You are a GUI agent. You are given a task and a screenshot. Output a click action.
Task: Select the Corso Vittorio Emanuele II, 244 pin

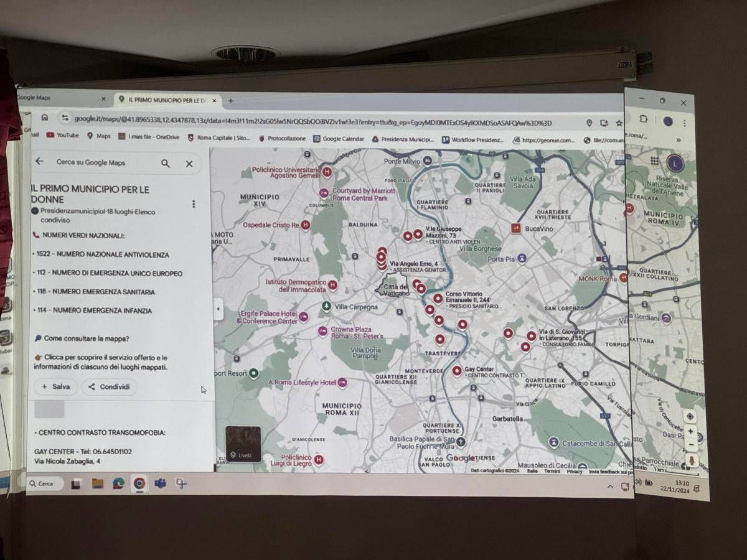438,298
